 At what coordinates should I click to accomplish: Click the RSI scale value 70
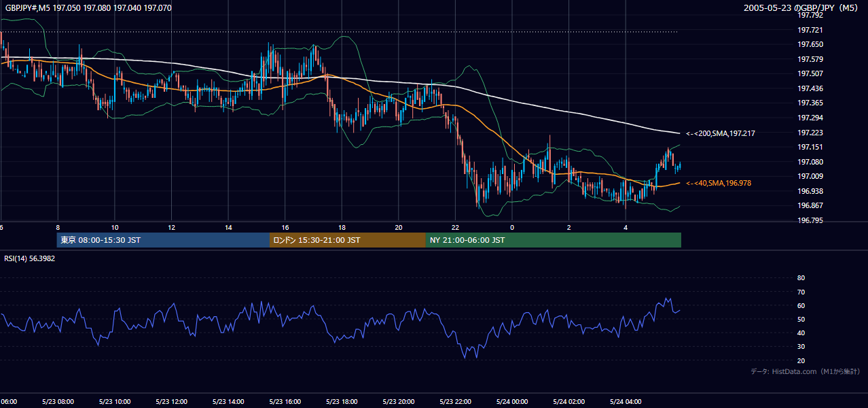[x=801, y=292]
